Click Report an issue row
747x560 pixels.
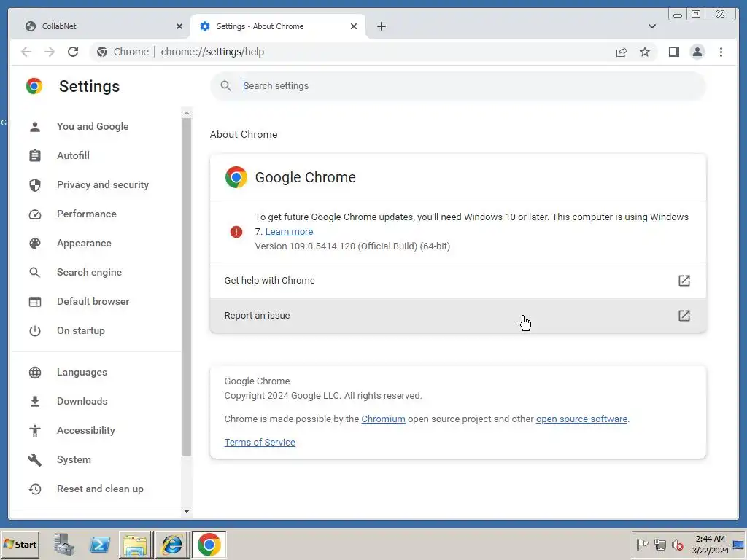coord(458,315)
